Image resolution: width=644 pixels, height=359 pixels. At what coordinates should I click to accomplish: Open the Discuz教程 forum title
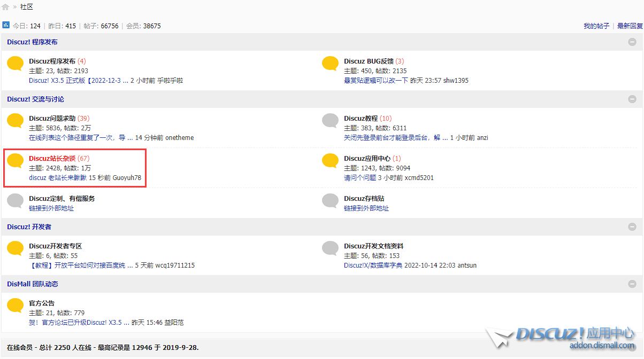click(x=361, y=119)
